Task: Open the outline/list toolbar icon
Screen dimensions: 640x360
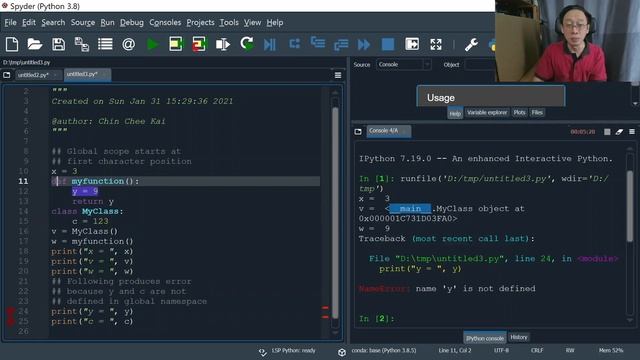Action: click(x=105, y=44)
